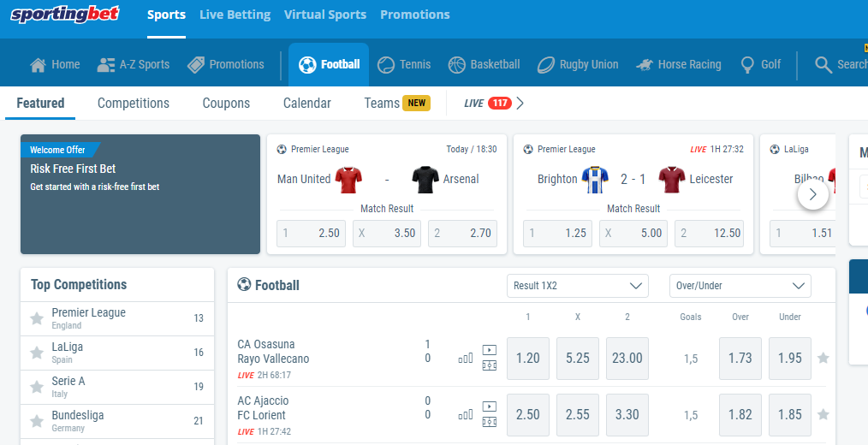Open the Golf icon in the sports bar
This screenshot has width=868, height=445.
[747, 64]
